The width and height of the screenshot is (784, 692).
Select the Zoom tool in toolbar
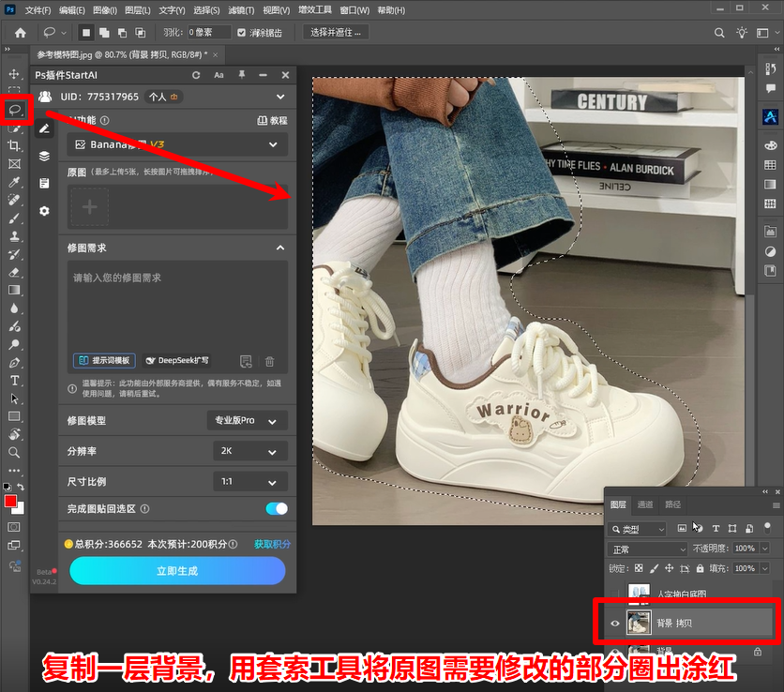pyautogui.click(x=14, y=453)
